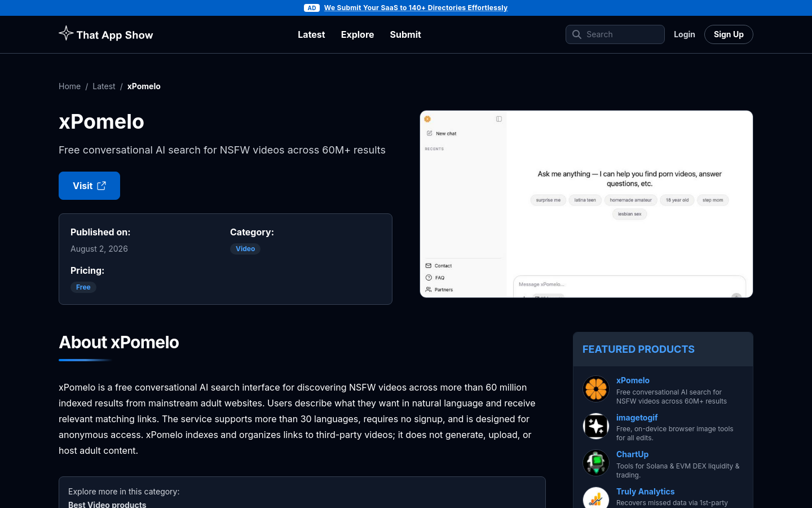Click the That App Show star logo
Screen dimensions: 812x508
pyautogui.click(x=66, y=33)
